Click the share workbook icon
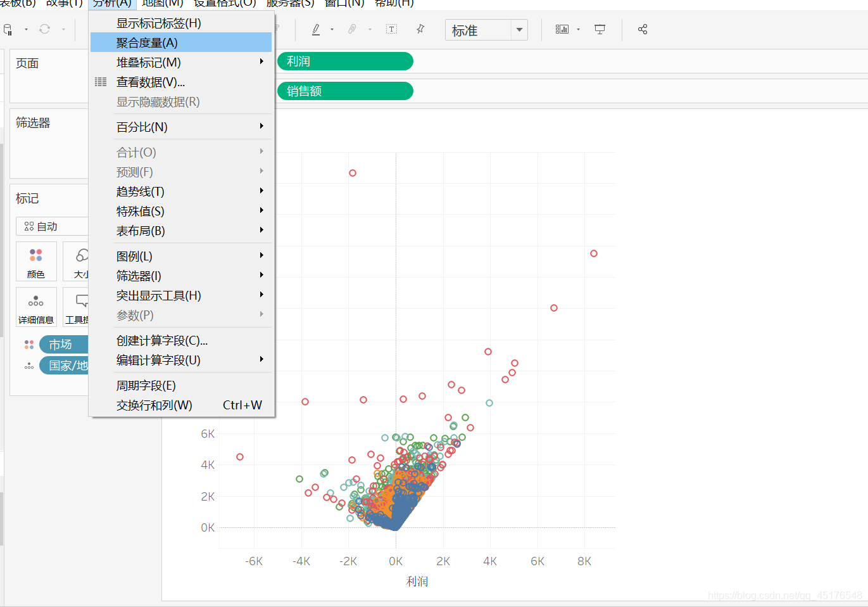 [x=643, y=29]
